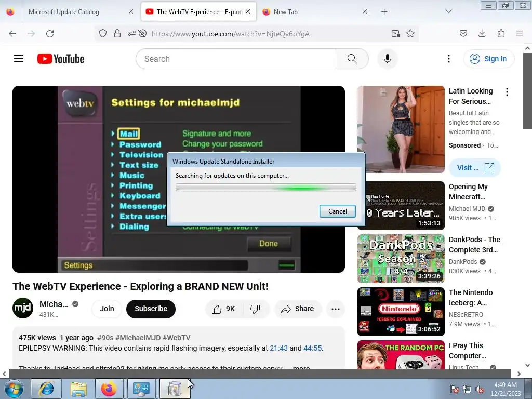The image size is (532, 399).
Task: Open the muted volume tray icon
Action: (x=480, y=389)
